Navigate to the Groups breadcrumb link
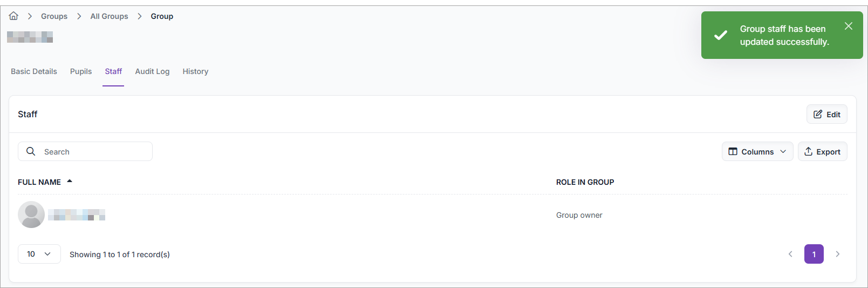The height and width of the screenshot is (288, 868). point(54,16)
